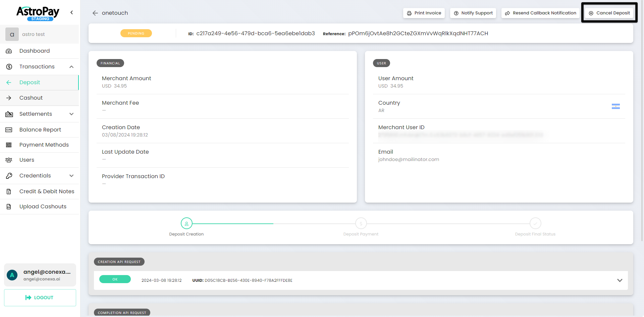Click the Deposit Final Status step icon
The width and height of the screenshot is (644, 317).
pyautogui.click(x=535, y=223)
